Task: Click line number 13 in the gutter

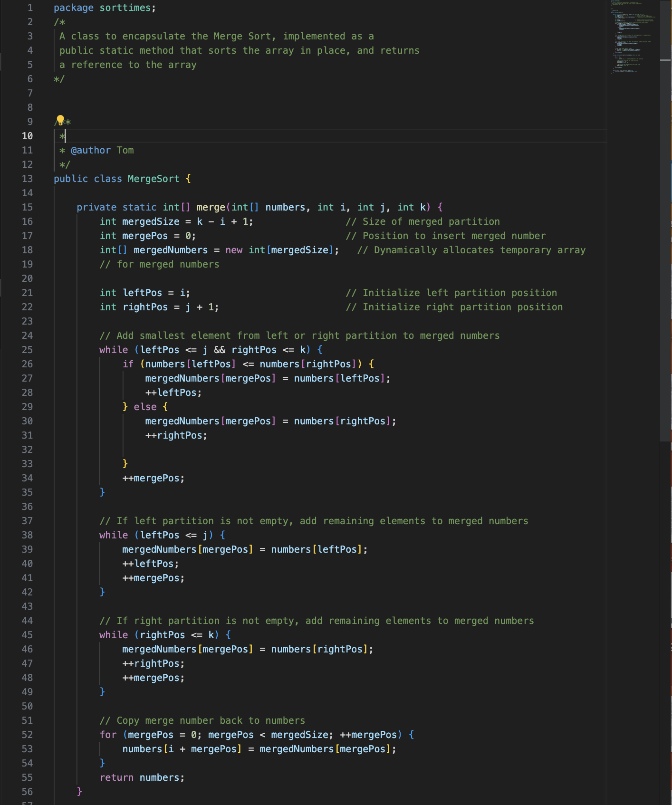Action: pyautogui.click(x=28, y=179)
